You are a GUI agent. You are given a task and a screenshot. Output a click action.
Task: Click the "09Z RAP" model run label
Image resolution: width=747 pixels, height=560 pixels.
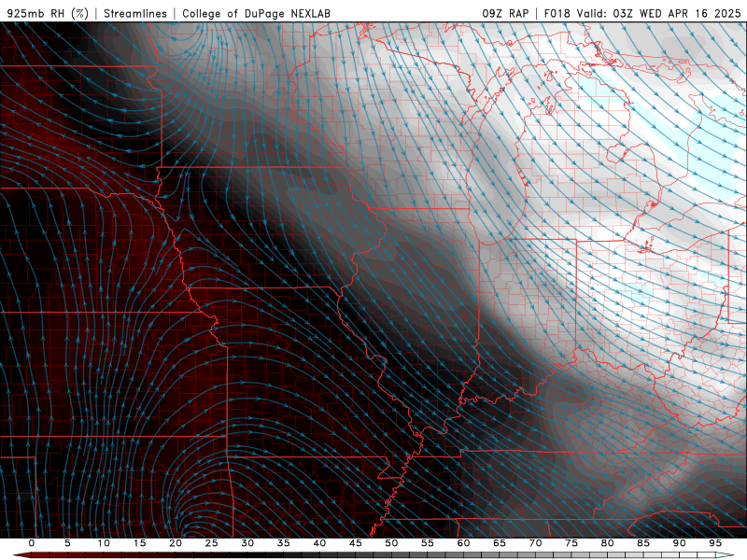tap(505, 13)
